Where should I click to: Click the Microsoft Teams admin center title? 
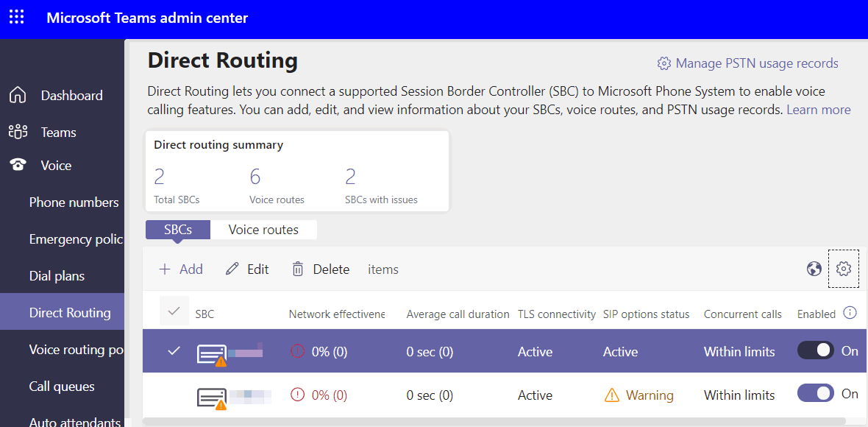[147, 18]
